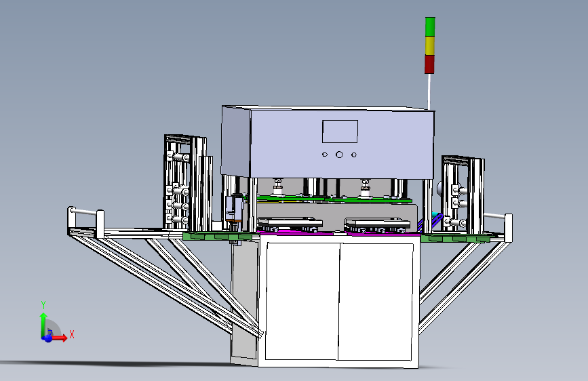Select the display screen on the upper enclosure

click(x=340, y=132)
